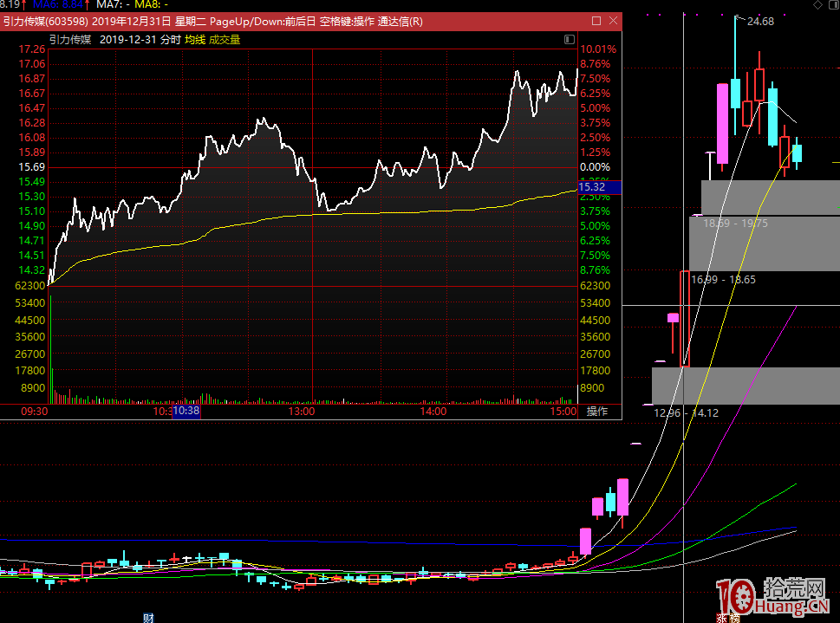Click the orange 榜 marker icon
Viewport: 840px width, 623px height.
(x=734, y=618)
